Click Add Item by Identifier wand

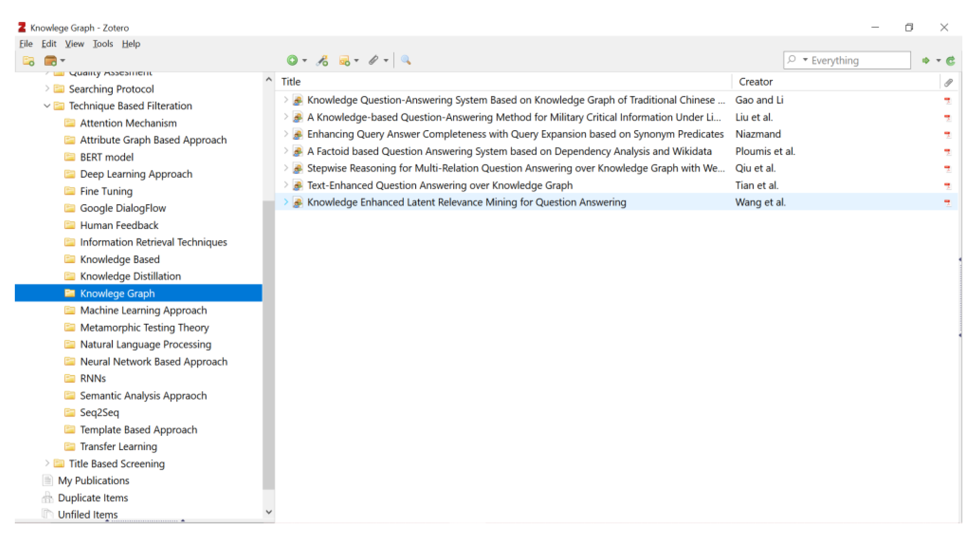(x=322, y=61)
